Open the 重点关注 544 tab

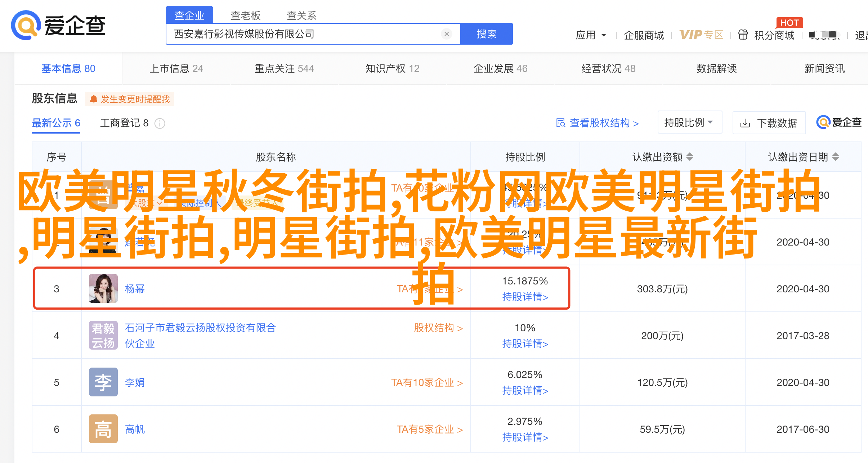pyautogui.click(x=285, y=68)
